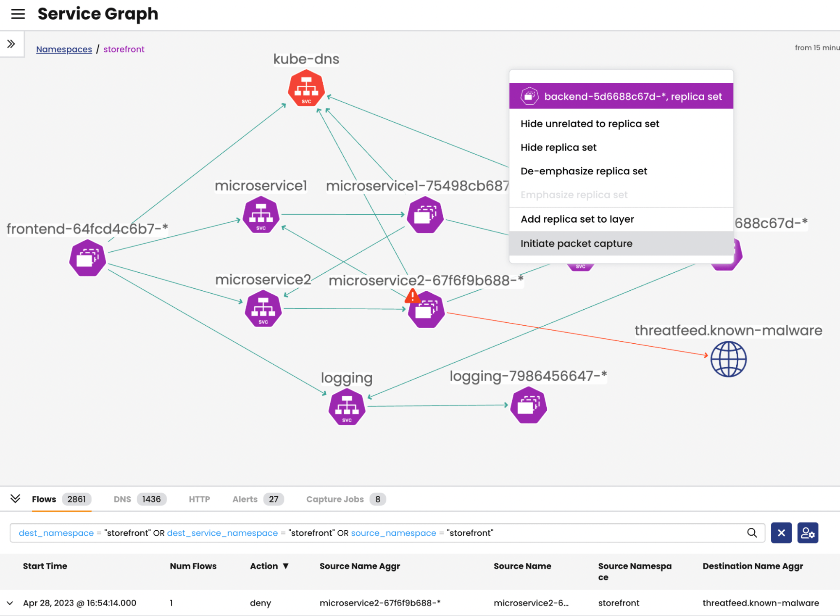
Task: Expand the Apr 28, 2023 flow row
Action: 10,603
